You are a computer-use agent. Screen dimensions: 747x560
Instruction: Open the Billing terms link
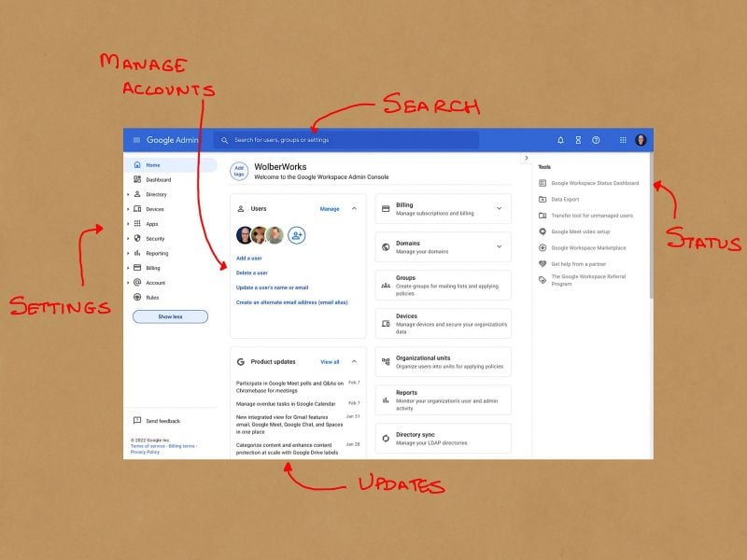[x=181, y=446]
